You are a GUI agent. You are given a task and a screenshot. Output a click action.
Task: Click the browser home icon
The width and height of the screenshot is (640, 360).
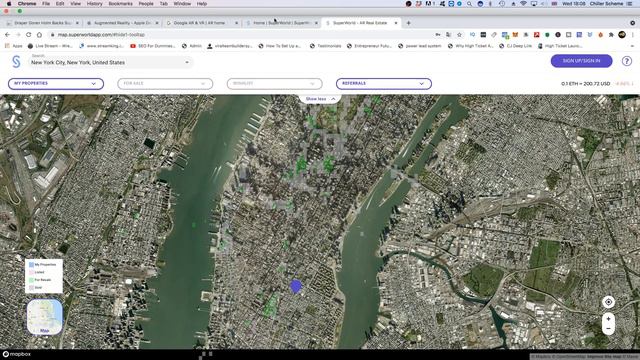[39, 35]
